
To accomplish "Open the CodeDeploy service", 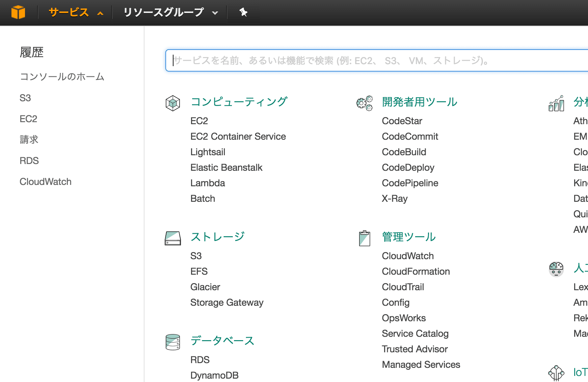I will [408, 167].
